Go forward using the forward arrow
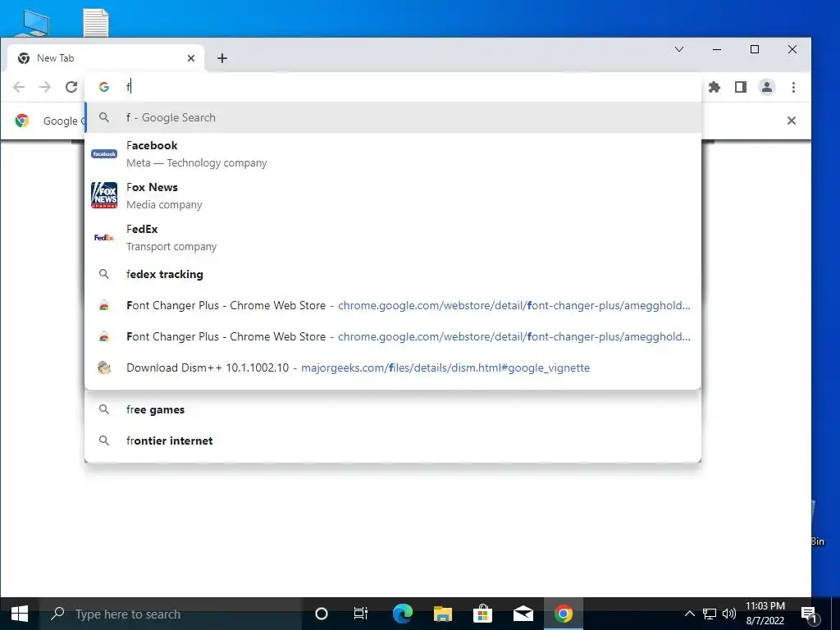840x630 pixels. click(45, 87)
